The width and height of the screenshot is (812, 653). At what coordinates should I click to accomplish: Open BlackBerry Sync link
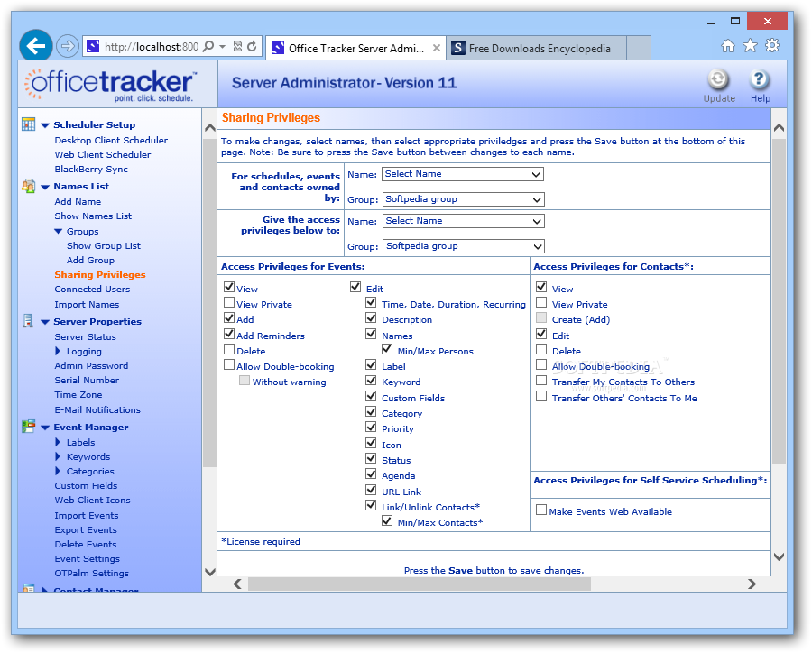[x=91, y=170]
